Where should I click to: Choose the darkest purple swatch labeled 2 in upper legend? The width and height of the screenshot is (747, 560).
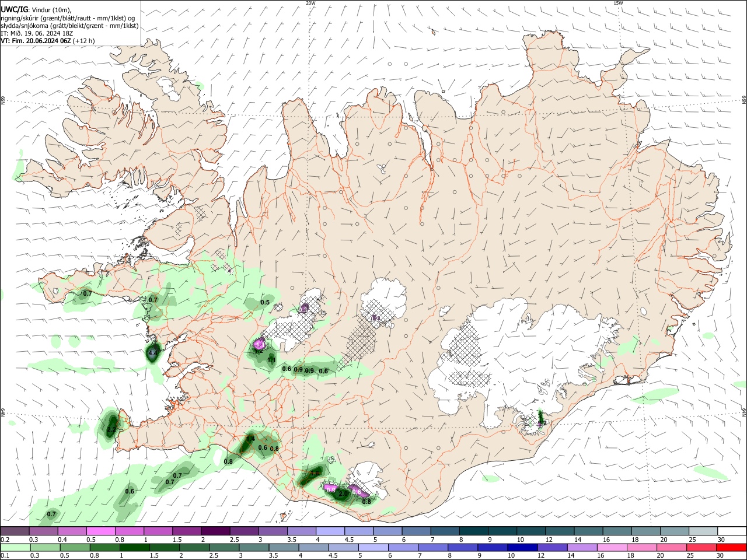point(215,531)
